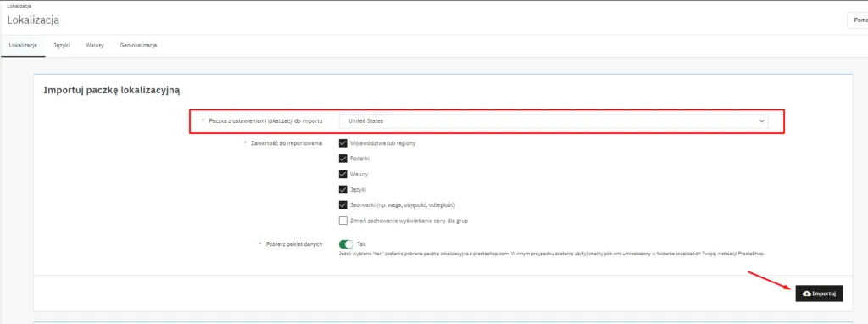
Task: Uncheck Województwa lub regiony checkbox
Action: [x=342, y=142]
